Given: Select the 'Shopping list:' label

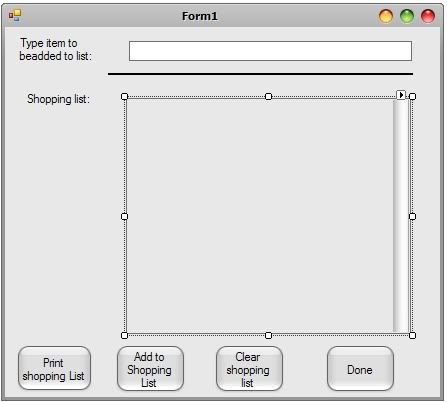Looking at the screenshot, I should tap(58, 99).
